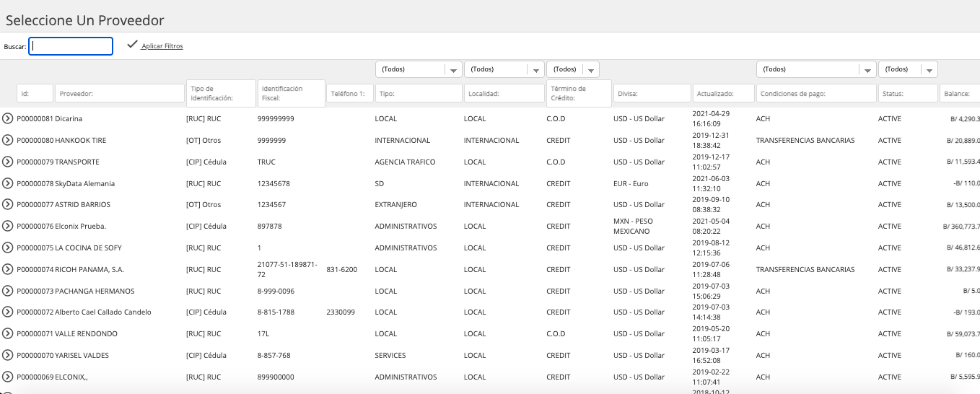Open row arrow icon for VALLE RENDONDO
Viewport: 980px width, 394px height.
(8, 333)
